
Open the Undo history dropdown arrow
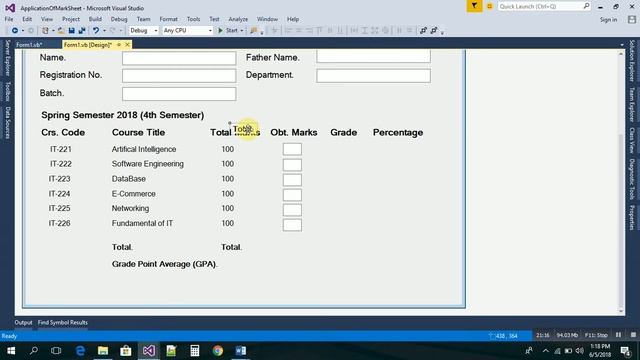104,31
